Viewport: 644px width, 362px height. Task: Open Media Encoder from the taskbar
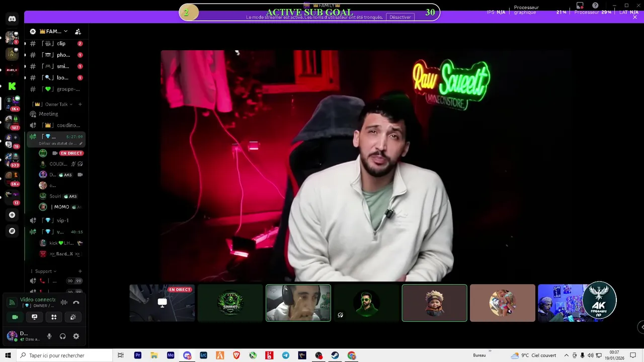tap(171, 355)
